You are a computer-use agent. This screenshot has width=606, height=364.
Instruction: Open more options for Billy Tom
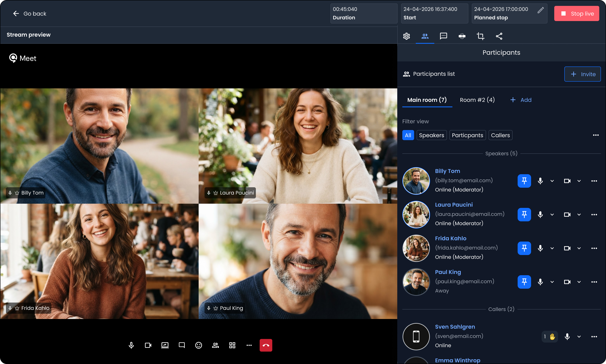coord(594,181)
